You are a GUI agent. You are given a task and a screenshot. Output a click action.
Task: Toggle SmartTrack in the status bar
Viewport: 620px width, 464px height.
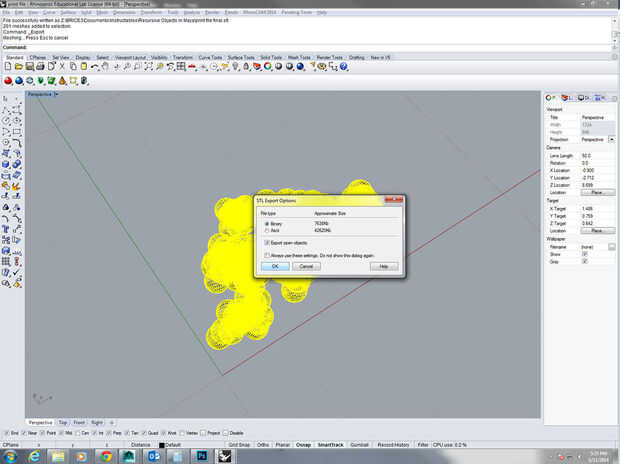(x=331, y=445)
